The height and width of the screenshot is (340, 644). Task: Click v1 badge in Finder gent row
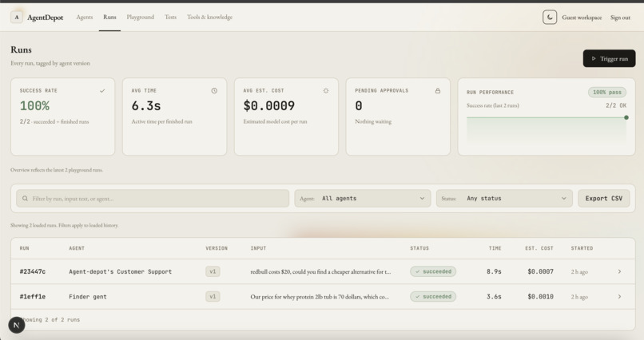tap(213, 297)
